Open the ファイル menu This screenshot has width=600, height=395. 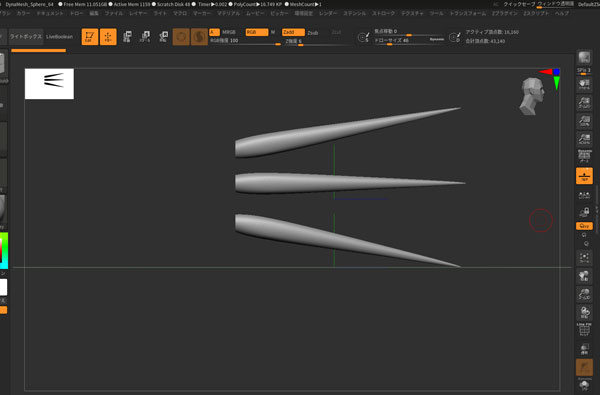tap(114, 13)
